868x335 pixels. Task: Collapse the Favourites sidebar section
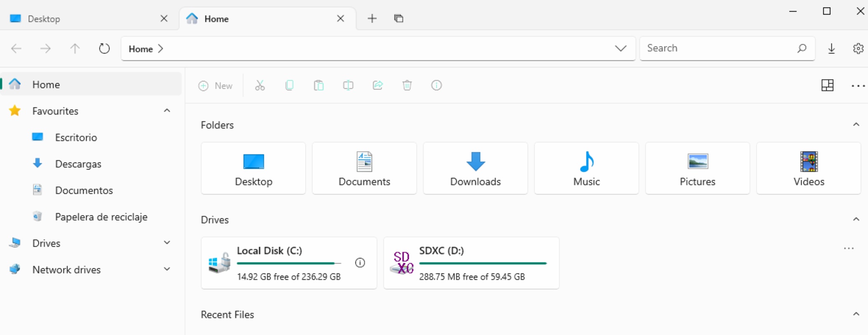[167, 111]
